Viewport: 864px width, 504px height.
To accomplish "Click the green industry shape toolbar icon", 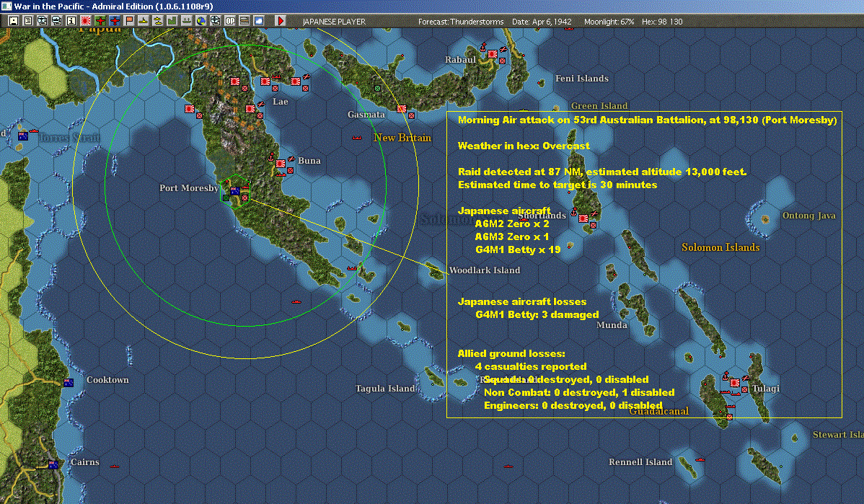I will point(172,21).
